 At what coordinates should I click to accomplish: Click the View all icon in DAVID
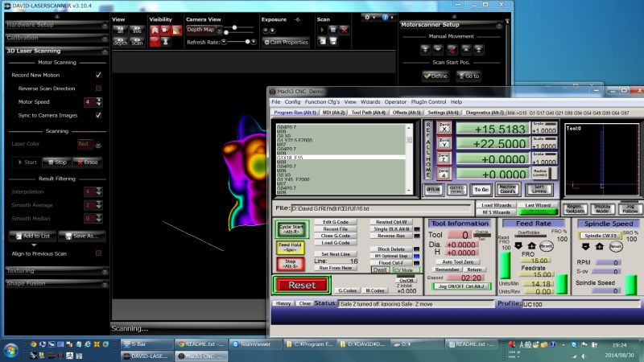[x=120, y=31]
